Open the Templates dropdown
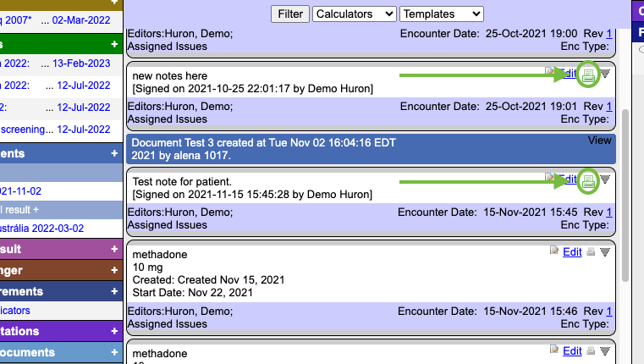 pos(441,14)
